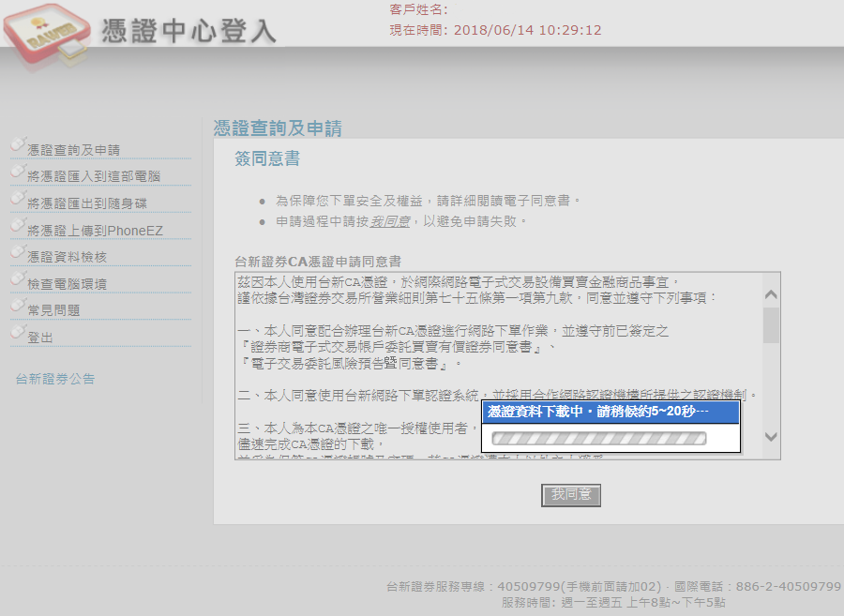
Task: Click the 憑證查詢及申請 section heading
Action: 278,128
